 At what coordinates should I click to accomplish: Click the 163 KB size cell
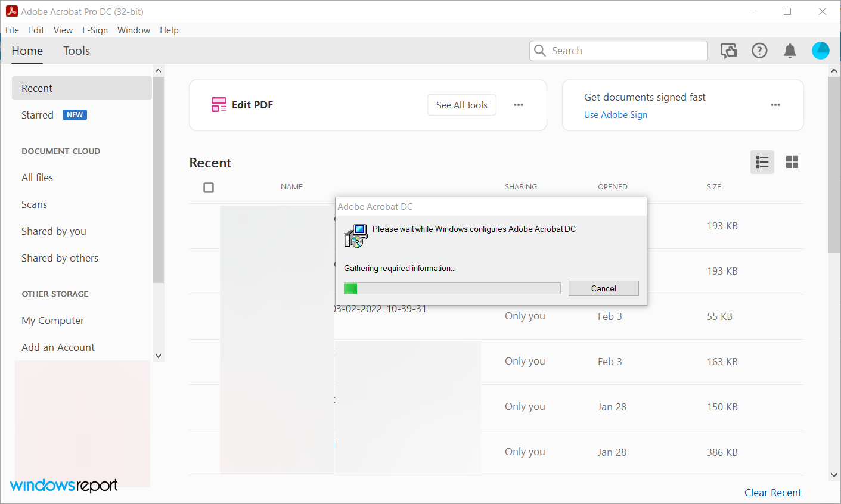(x=722, y=362)
